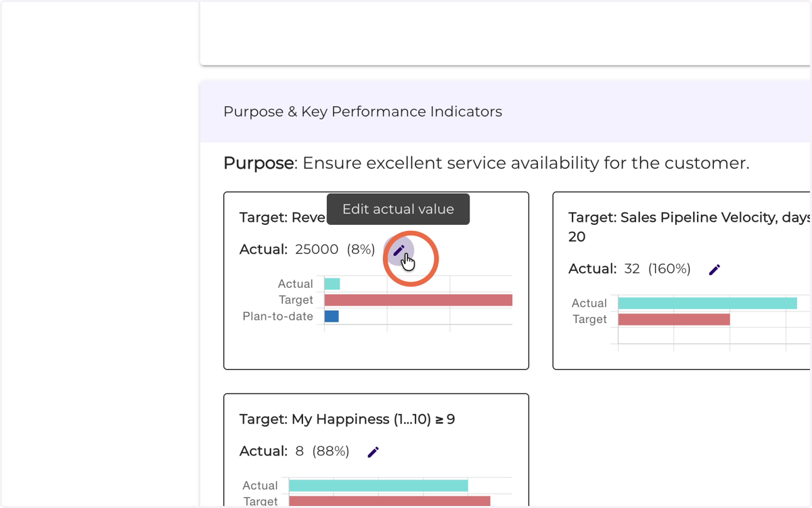The image size is (812, 508).
Task: Click the 'Actual: 32 (160%)' value
Action: point(629,269)
